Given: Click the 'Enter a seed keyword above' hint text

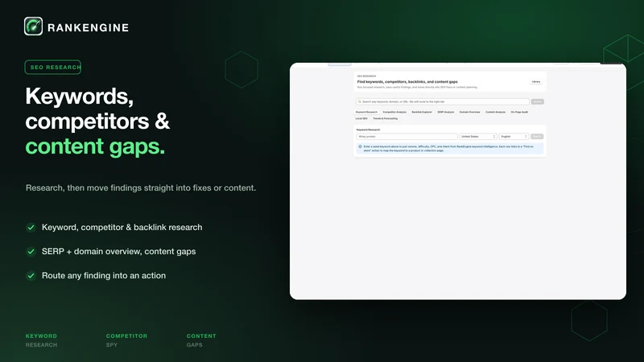Looking at the screenshot, I should coord(448,149).
